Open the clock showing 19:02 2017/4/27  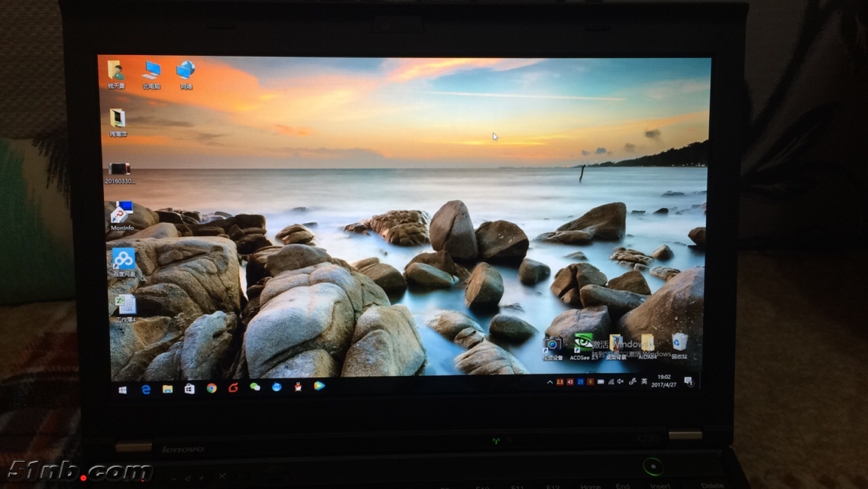point(664,381)
